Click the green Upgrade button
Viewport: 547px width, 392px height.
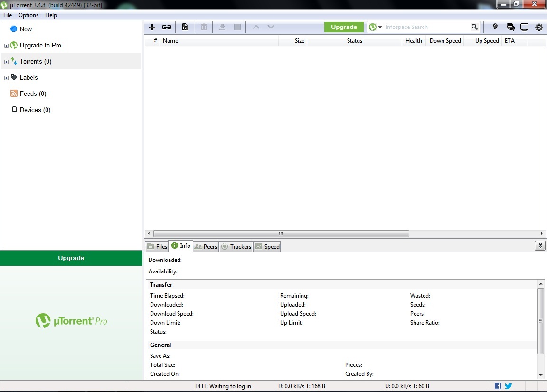(x=344, y=27)
